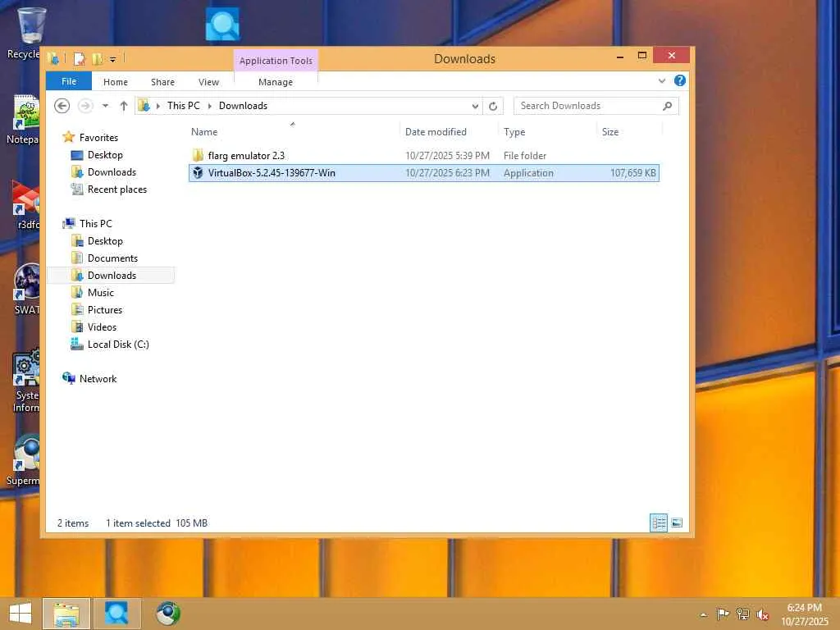
Task: Click the flarg emulator folder icon
Action: pos(198,155)
